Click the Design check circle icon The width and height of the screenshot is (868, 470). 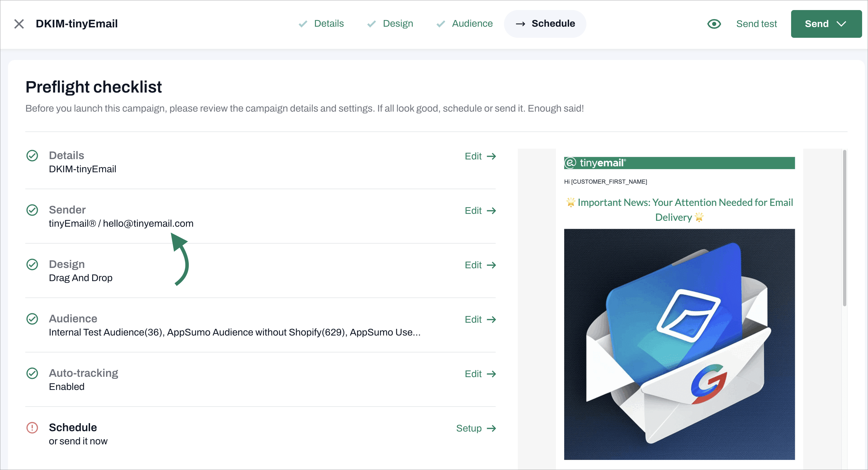click(32, 264)
